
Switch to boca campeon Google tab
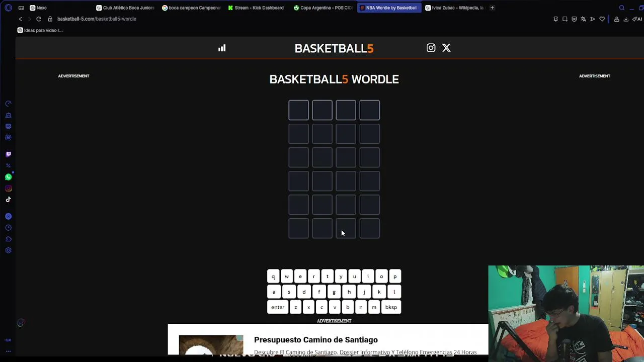point(191,8)
